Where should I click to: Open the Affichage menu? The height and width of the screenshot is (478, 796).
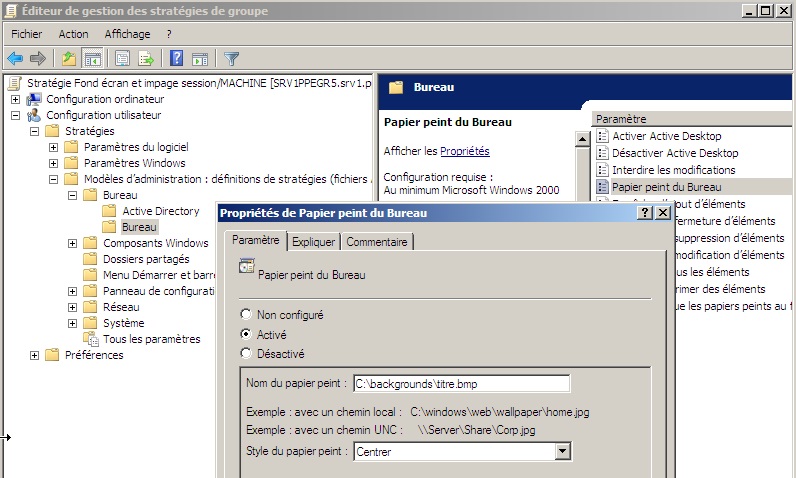pos(127,34)
